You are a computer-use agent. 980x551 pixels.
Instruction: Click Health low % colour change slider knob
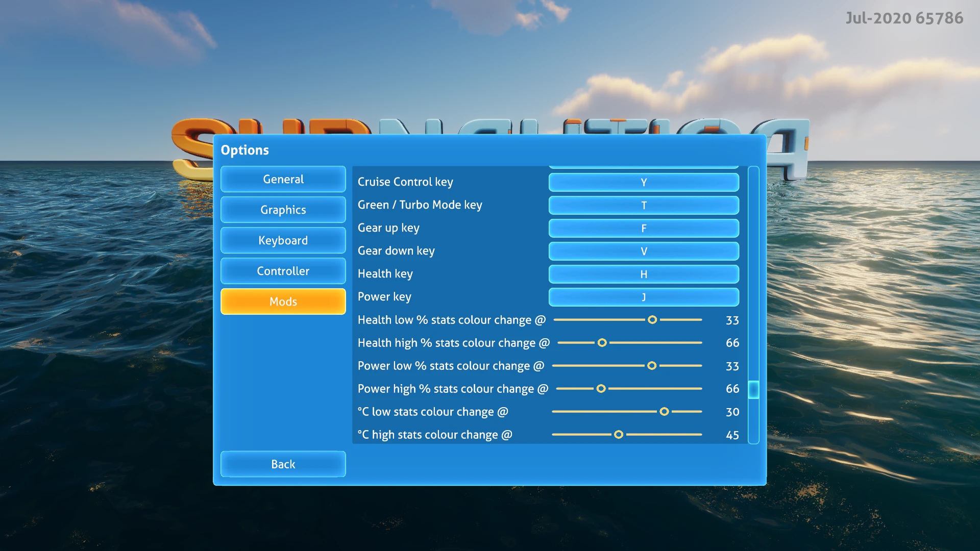click(652, 320)
